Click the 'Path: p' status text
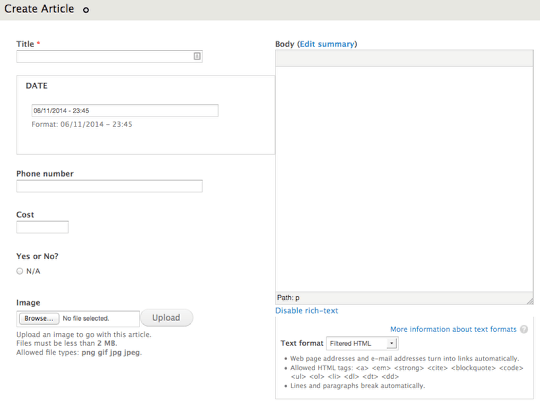The width and height of the screenshot is (540, 402). point(288,298)
